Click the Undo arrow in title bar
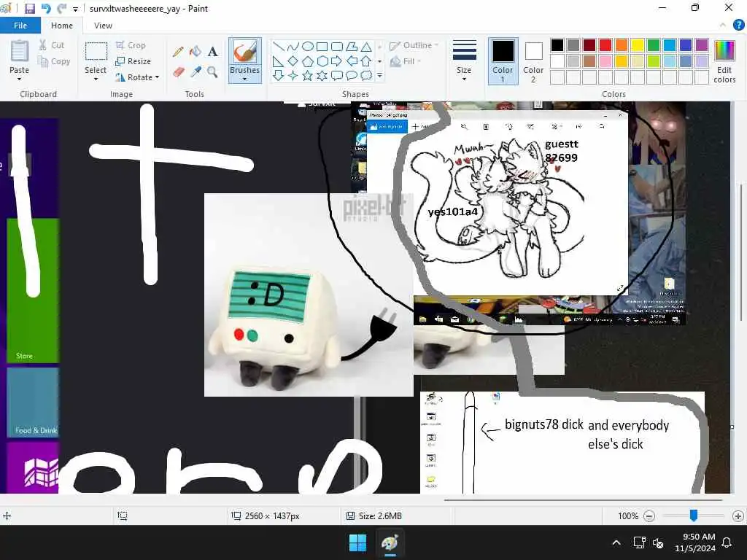Screen dimensions: 747x560 [x=46, y=9]
